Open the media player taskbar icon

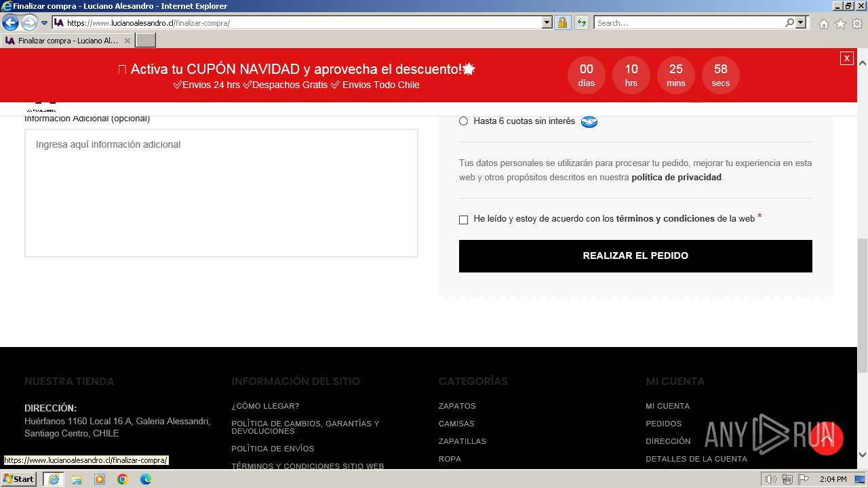[x=100, y=479]
